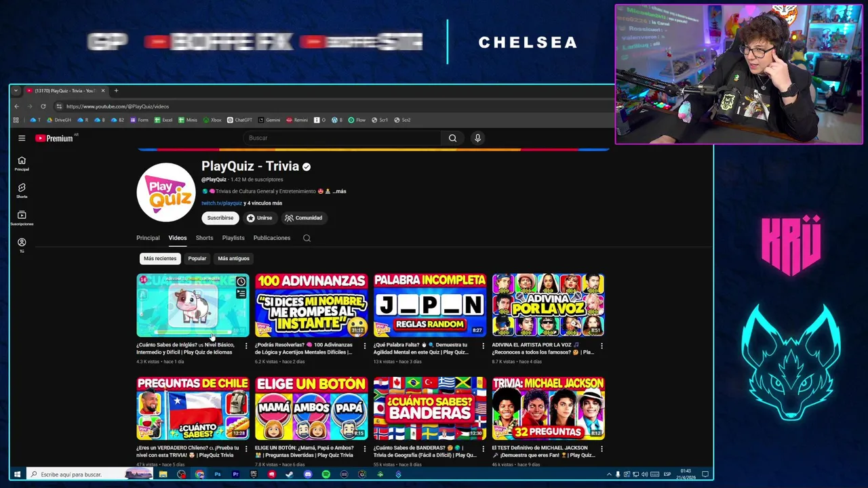Open browser tab search dropdown arrow
868x488 pixels.
coord(16,91)
